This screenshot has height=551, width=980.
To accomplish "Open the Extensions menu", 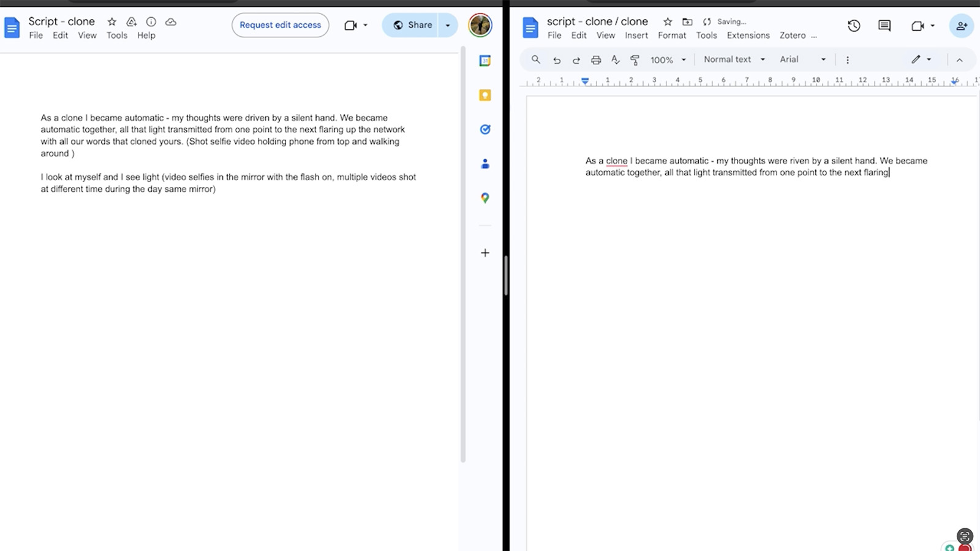I will click(x=748, y=36).
